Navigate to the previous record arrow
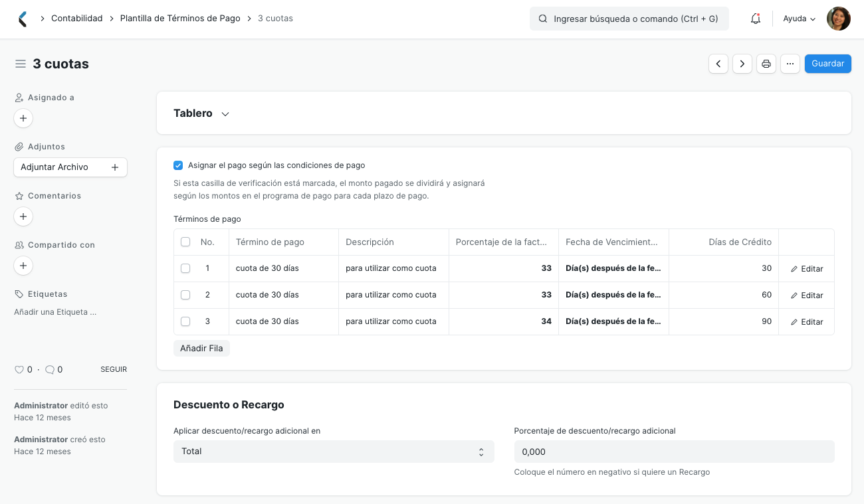This screenshot has height=504, width=864. [718, 64]
